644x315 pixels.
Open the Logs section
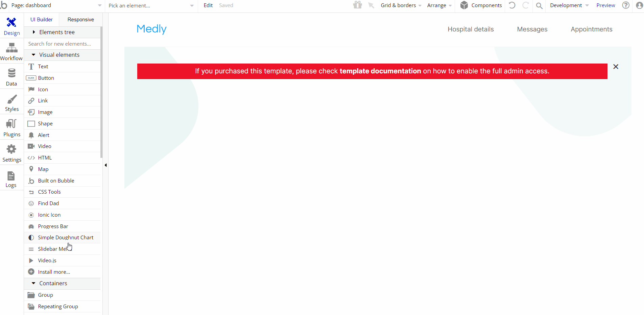[11, 178]
